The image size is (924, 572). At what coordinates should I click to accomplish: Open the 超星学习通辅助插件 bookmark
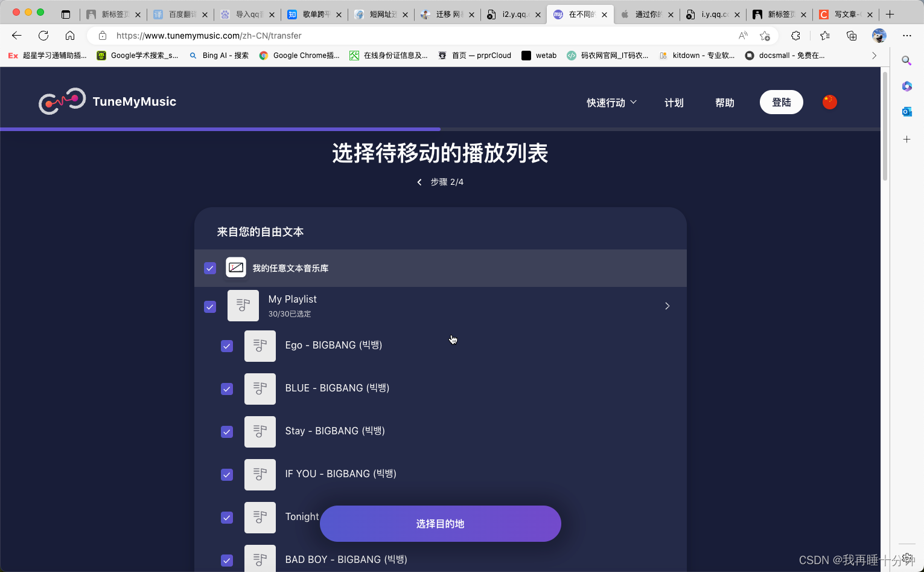click(x=48, y=56)
